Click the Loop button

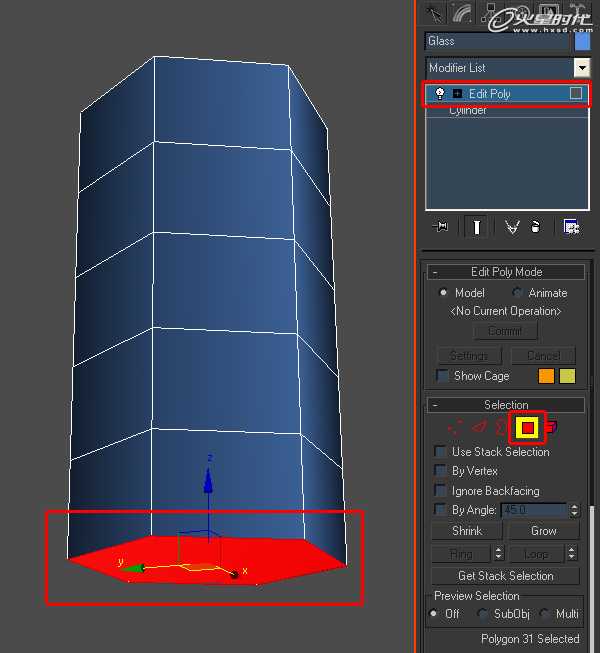pos(536,554)
